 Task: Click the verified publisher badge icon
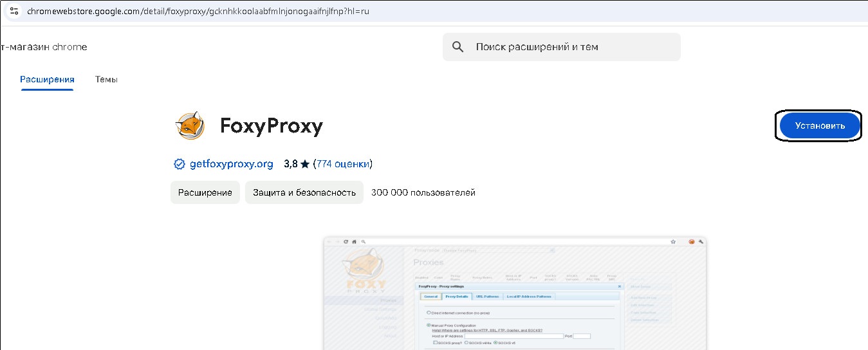(180, 164)
